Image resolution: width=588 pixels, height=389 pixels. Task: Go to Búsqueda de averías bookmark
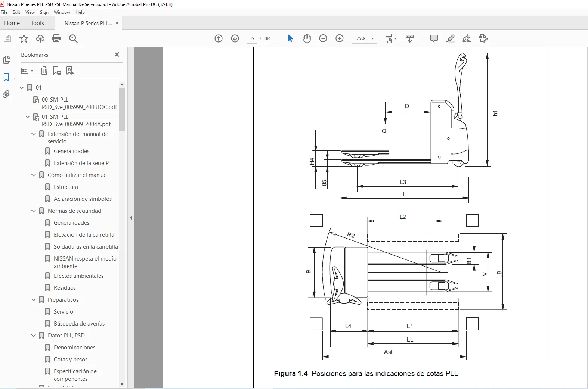[79, 324]
